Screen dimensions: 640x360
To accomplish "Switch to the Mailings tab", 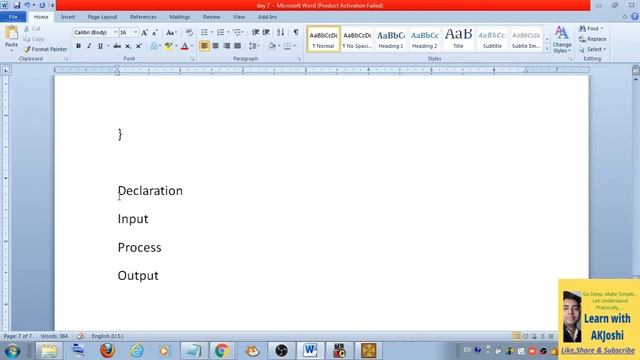I will coord(180,17).
